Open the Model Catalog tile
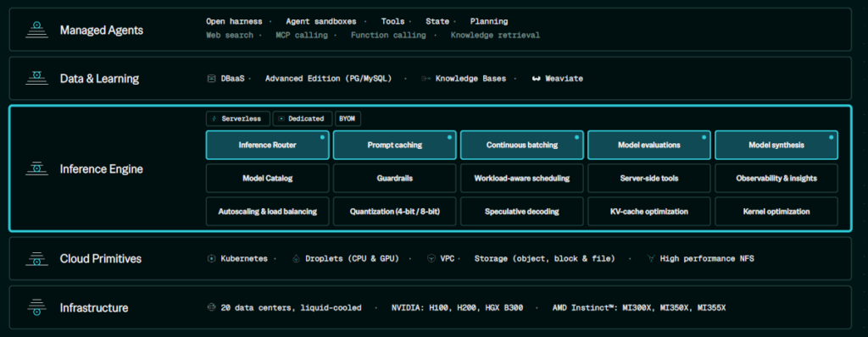Image resolution: width=868 pixels, height=337 pixels. point(267,178)
